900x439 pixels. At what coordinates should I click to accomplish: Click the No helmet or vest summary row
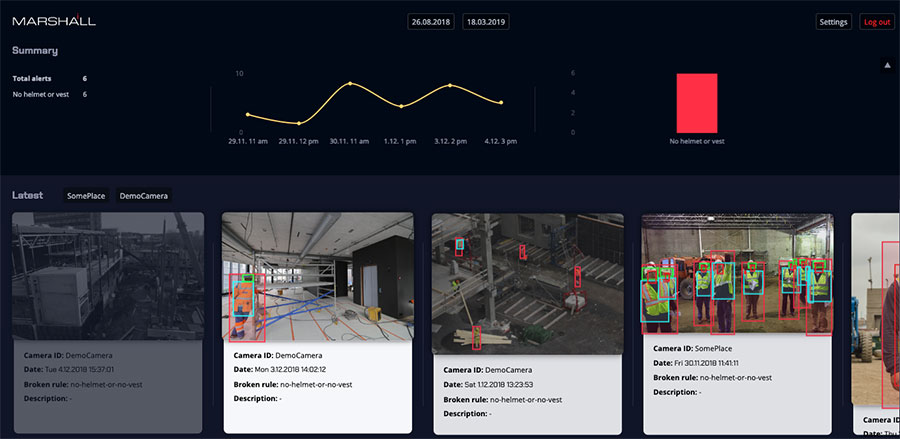tap(50, 94)
